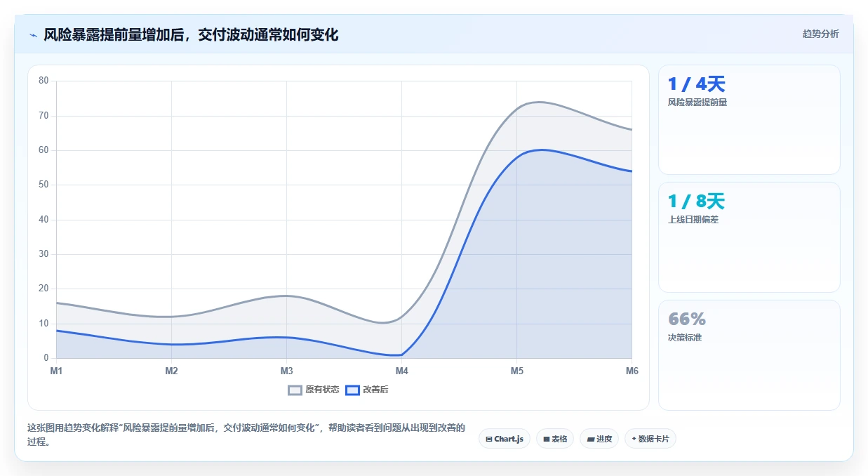Select the 数据卡片 tag
The image size is (868, 476).
650,439
